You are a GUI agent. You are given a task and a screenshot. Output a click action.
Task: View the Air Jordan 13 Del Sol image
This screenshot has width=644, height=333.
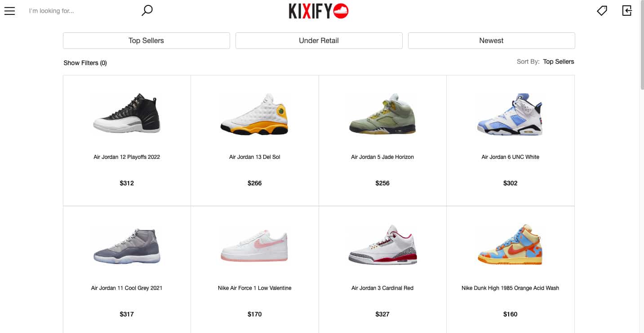pyautogui.click(x=254, y=114)
